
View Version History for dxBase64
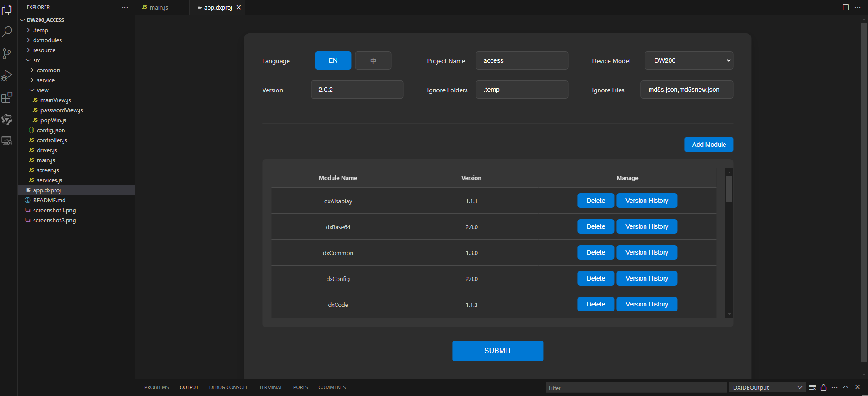[647, 226]
